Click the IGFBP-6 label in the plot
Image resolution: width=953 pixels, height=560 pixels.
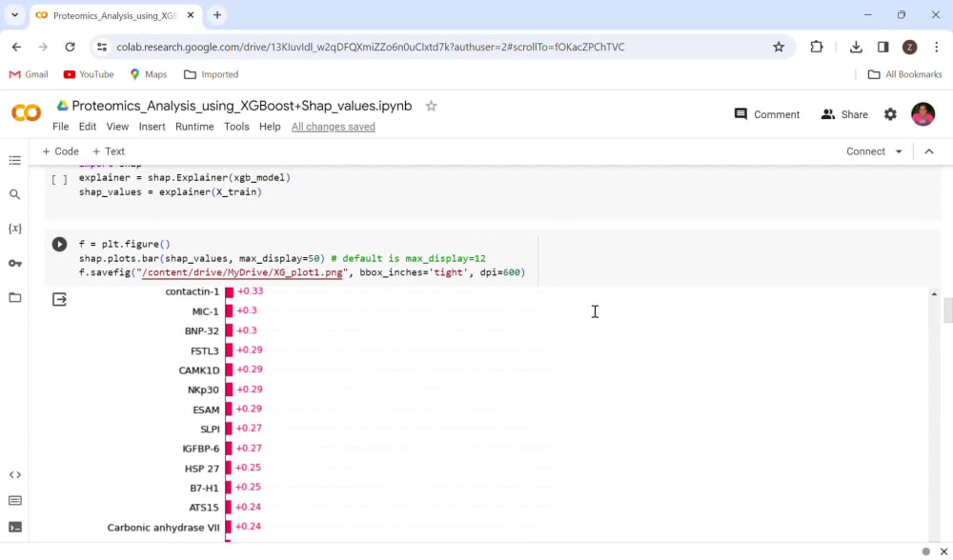tap(200, 449)
